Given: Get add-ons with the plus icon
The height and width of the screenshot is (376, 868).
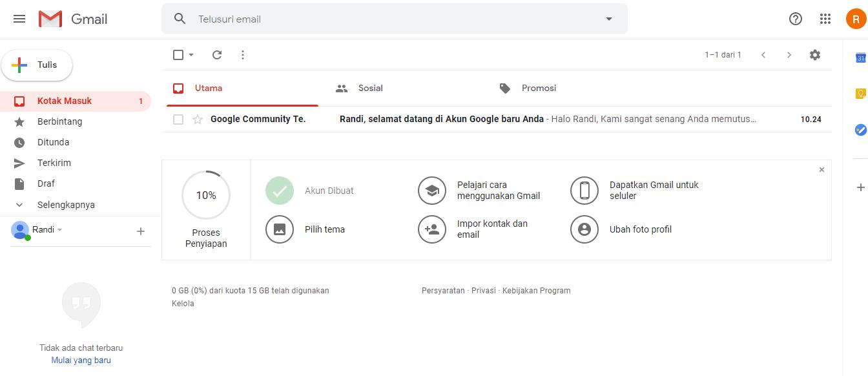Looking at the screenshot, I should (860, 187).
